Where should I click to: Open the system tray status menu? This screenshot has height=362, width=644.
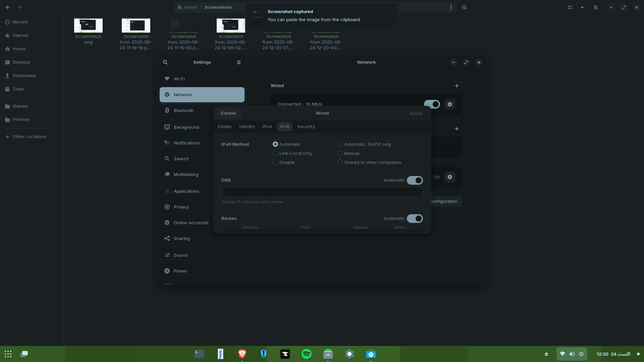[x=572, y=354]
